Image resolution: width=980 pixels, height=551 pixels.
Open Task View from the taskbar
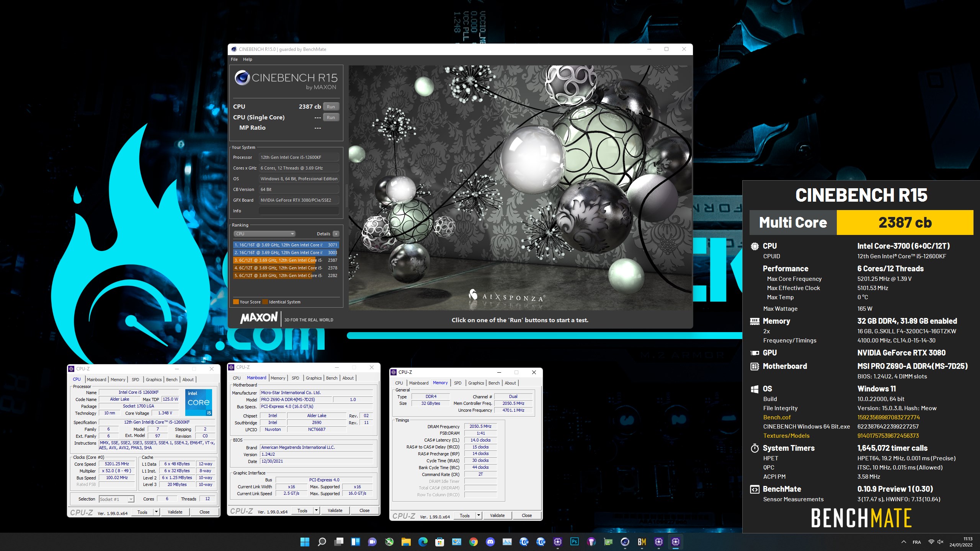339,542
